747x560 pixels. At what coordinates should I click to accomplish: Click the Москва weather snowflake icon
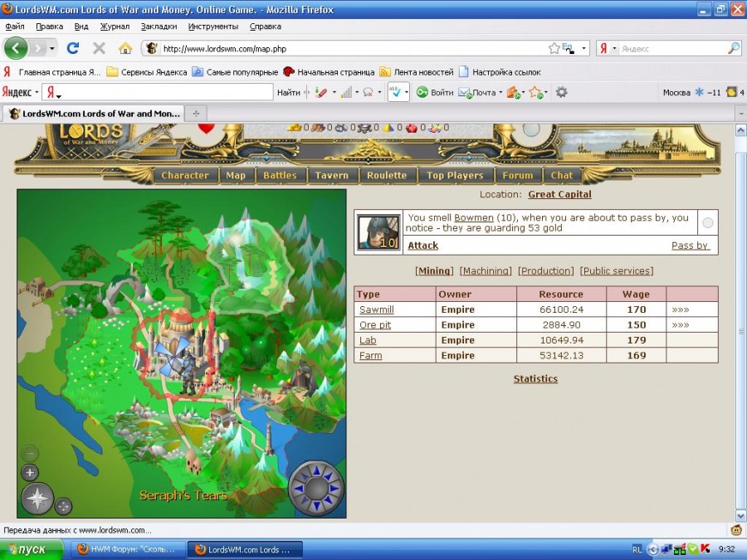[699, 92]
